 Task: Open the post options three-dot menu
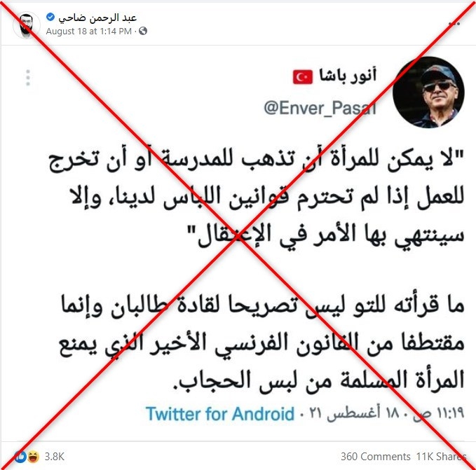[454, 23]
